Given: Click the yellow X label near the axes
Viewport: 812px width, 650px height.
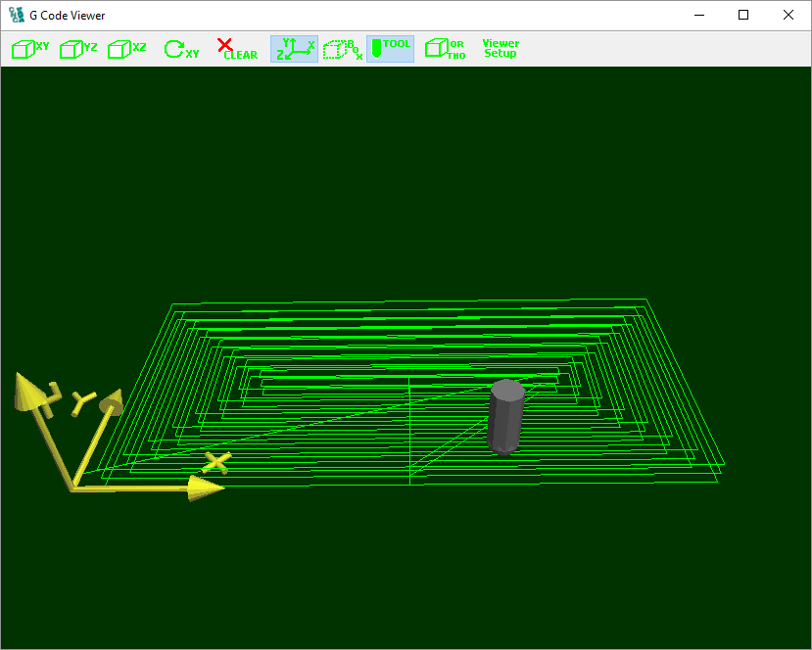Looking at the screenshot, I should (x=216, y=462).
